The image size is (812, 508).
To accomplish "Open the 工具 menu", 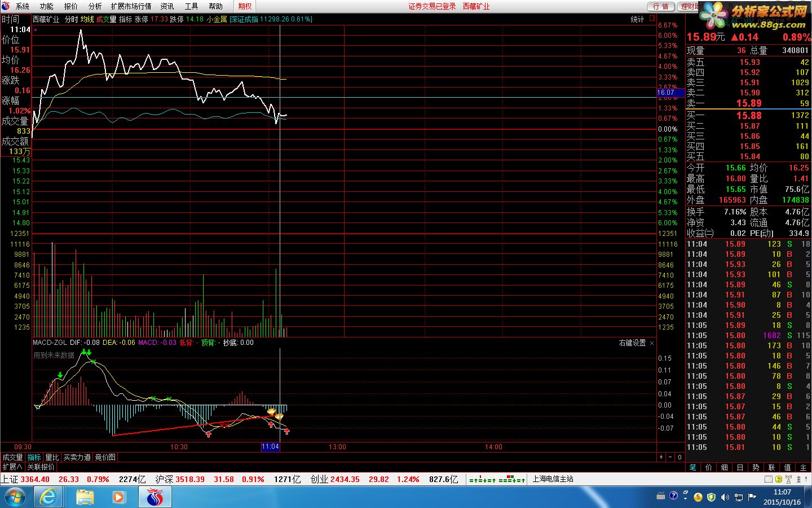I will pyautogui.click(x=191, y=6).
